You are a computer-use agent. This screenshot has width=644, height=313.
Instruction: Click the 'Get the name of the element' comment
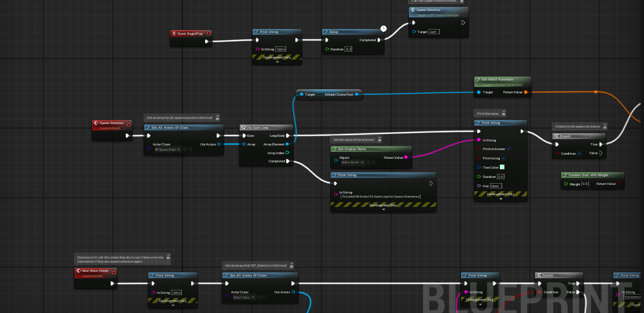(x=354, y=140)
